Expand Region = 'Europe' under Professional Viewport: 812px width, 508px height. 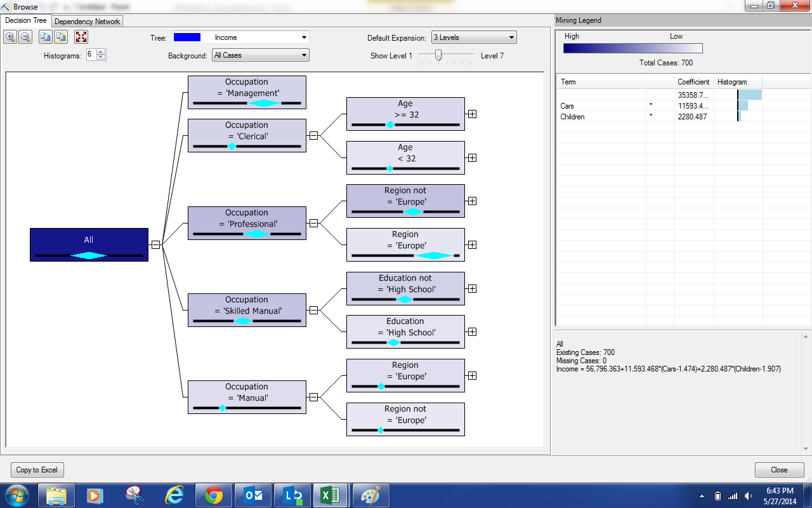472,244
